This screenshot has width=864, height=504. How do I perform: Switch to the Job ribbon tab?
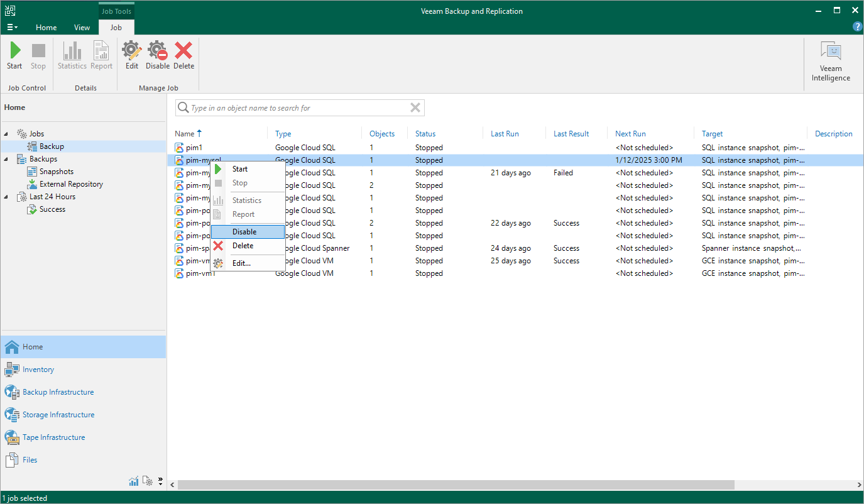(116, 27)
